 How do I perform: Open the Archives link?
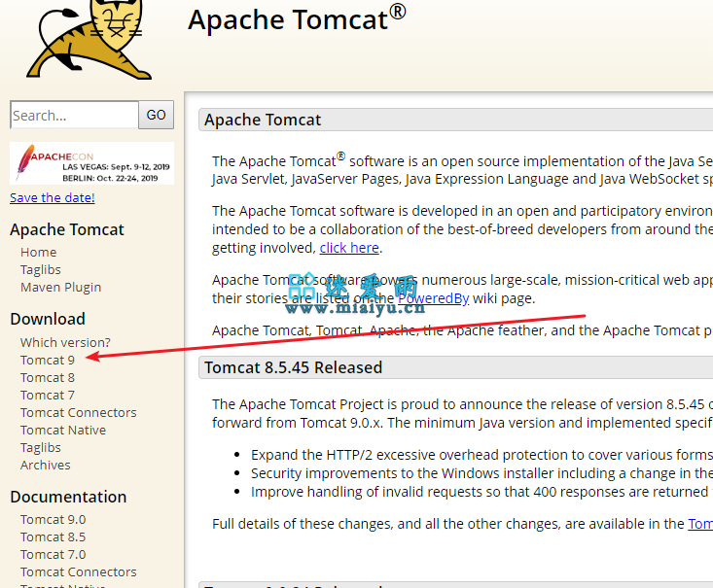pyautogui.click(x=46, y=466)
